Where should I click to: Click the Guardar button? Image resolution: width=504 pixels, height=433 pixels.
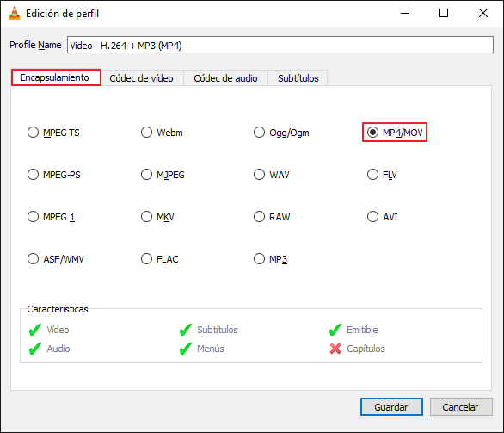[391, 407]
